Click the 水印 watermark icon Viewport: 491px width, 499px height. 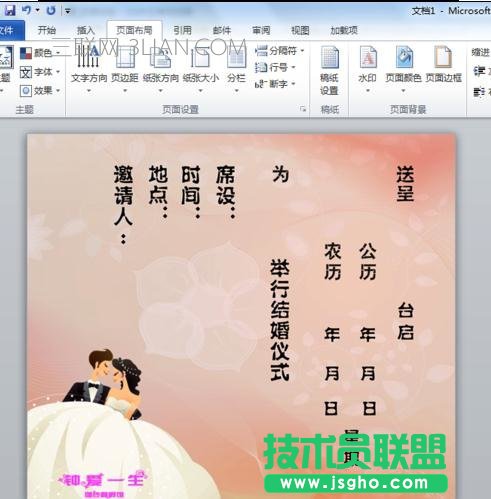tap(368, 57)
